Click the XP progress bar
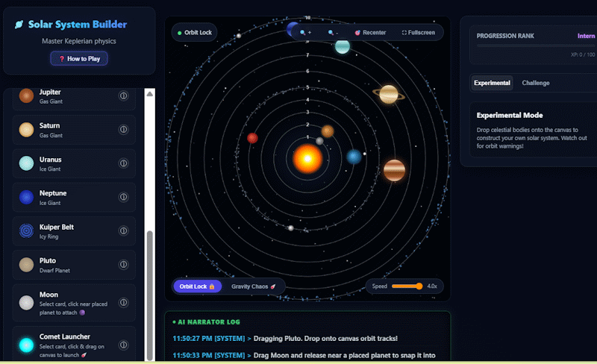Screen dimensions: 597x364 pos(535,45)
